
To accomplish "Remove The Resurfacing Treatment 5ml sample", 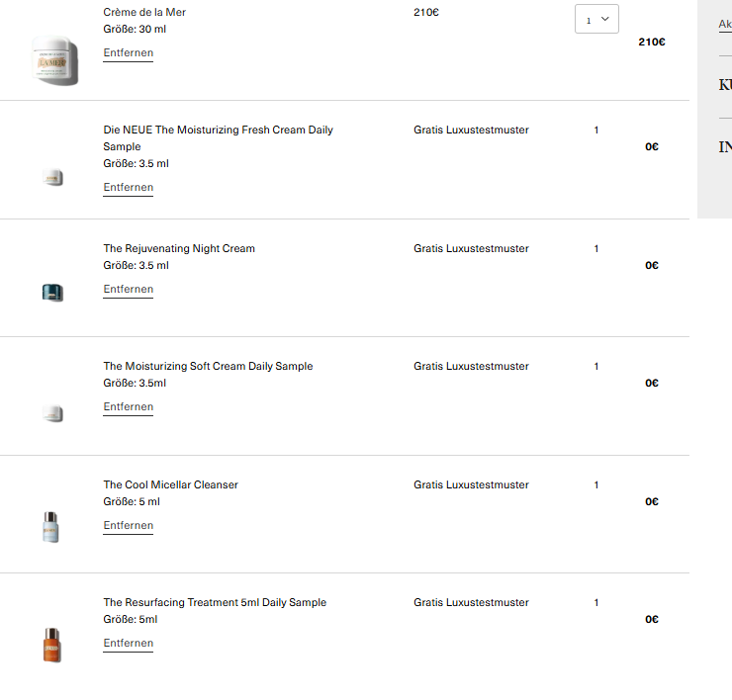I will pyautogui.click(x=128, y=643).
